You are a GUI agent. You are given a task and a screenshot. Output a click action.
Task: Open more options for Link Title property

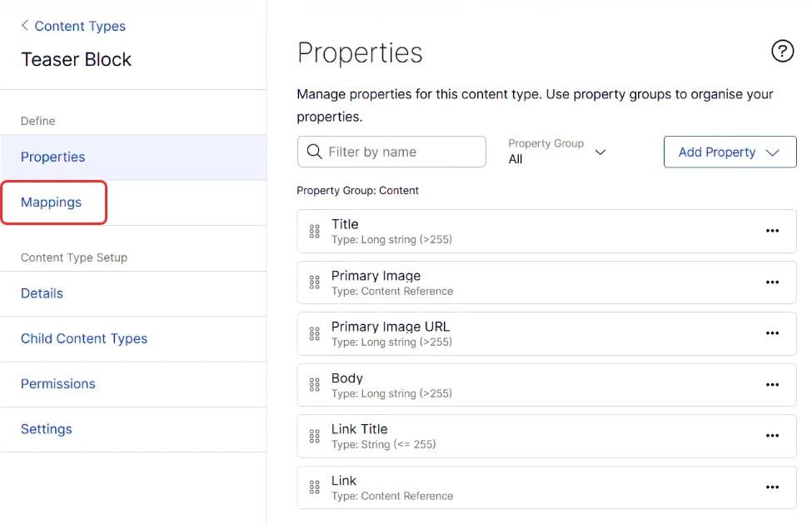point(772,436)
